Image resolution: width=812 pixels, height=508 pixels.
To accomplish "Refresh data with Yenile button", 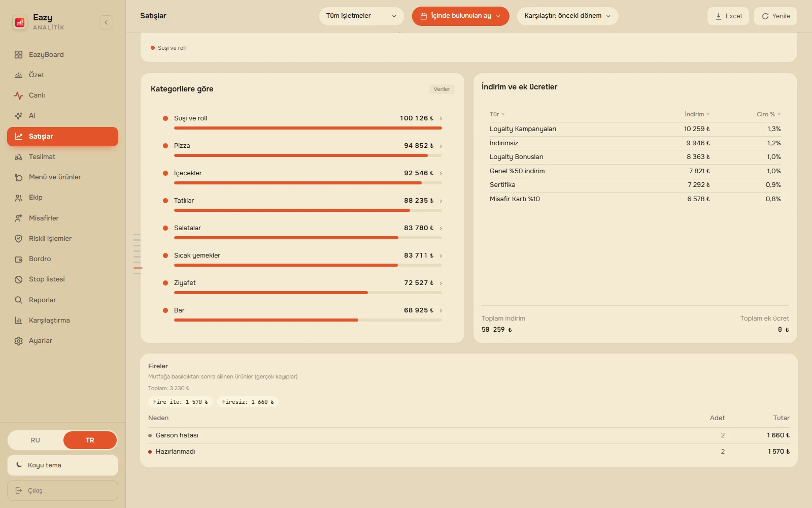I will tap(775, 16).
